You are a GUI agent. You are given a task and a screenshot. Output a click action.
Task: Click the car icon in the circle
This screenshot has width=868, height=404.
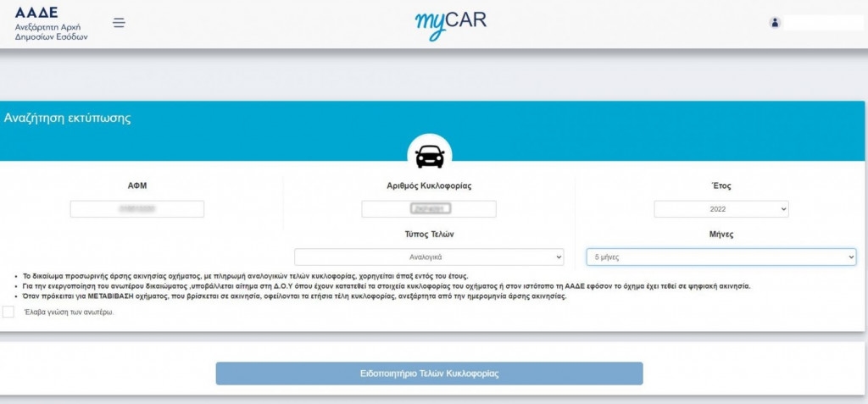(430, 156)
